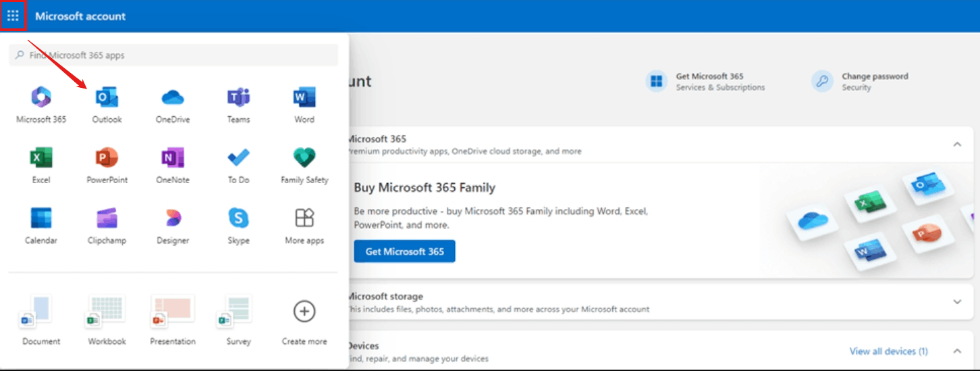Collapse the Microsoft 365 section chevron

pyautogui.click(x=957, y=145)
